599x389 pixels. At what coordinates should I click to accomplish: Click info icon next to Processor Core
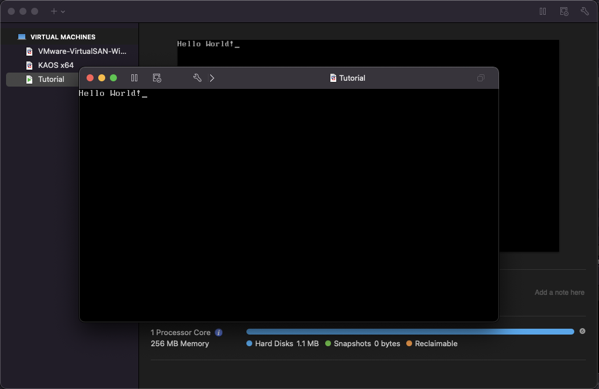[x=219, y=332]
